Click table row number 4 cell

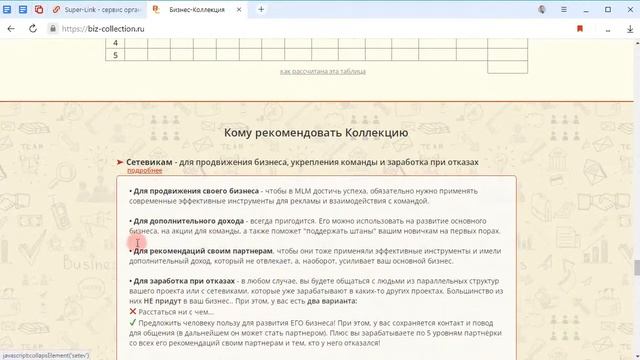pos(115,43)
